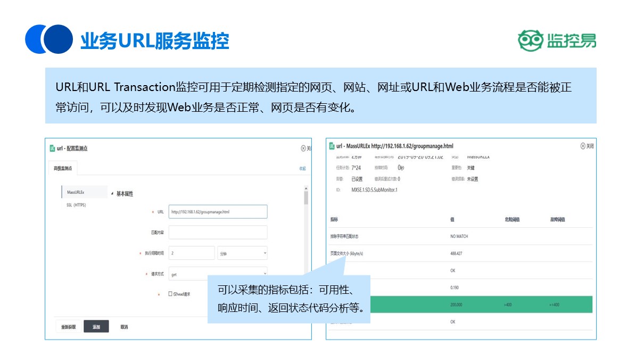
Task: Enable the 仅head请求 checkbox
Action: 170,293
